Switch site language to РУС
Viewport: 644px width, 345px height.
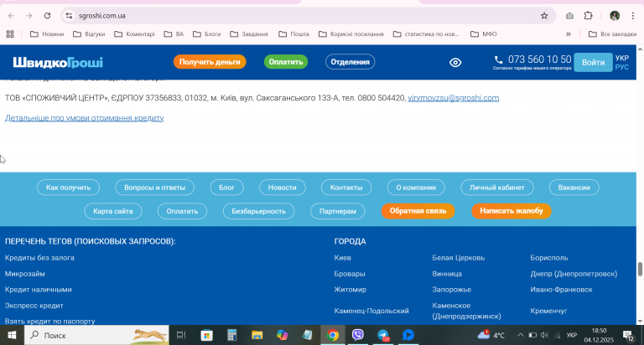622,67
